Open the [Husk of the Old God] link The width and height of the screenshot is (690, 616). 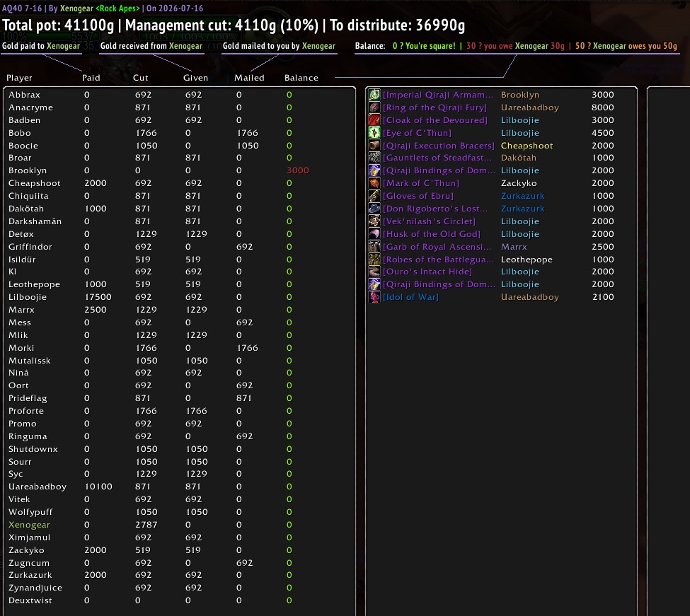[432, 234]
